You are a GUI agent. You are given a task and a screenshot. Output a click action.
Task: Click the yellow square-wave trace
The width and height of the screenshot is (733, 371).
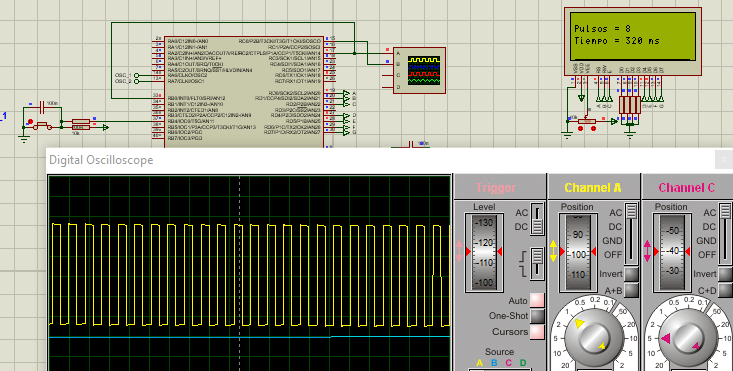[x=250, y=275]
